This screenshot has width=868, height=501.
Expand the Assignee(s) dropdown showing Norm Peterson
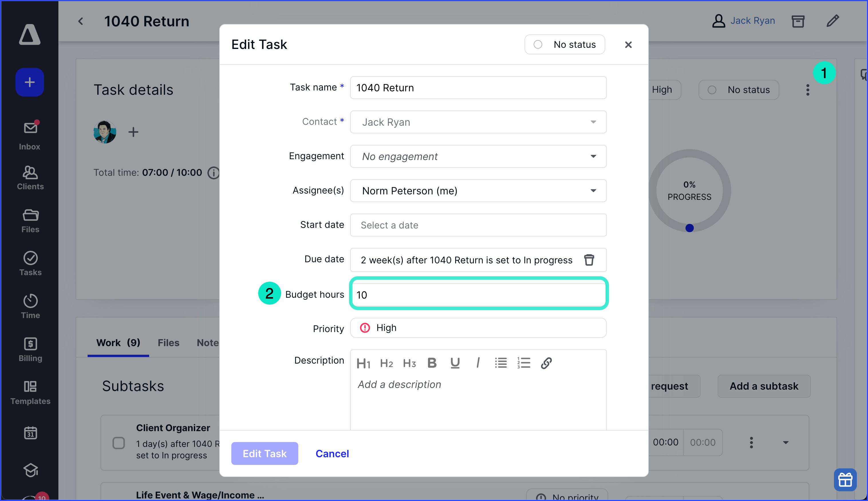coord(593,191)
